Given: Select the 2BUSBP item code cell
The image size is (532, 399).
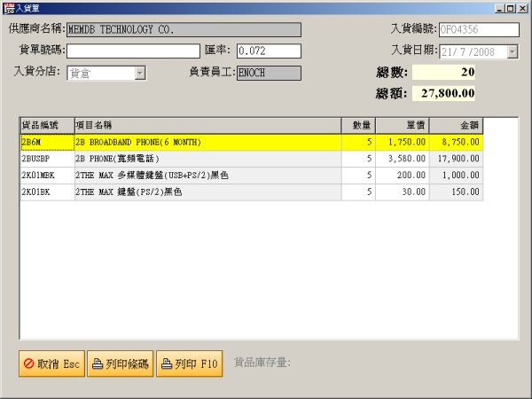Looking at the screenshot, I should 48,159.
